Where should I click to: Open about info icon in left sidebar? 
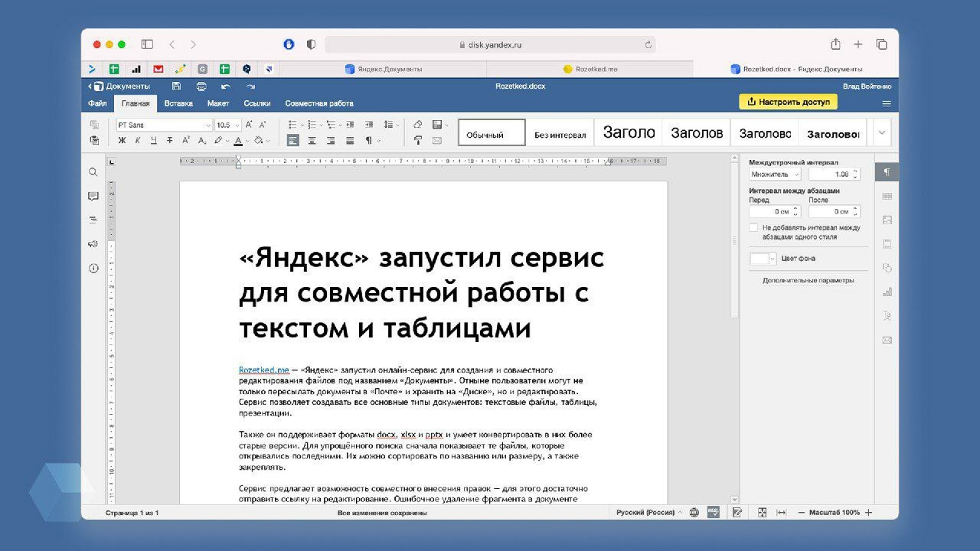click(x=93, y=269)
